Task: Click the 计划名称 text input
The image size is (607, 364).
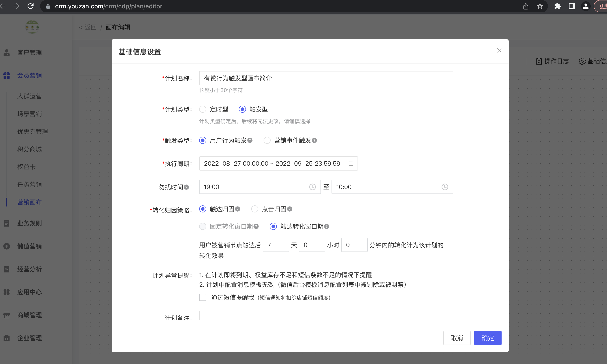Action: pos(326,78)
